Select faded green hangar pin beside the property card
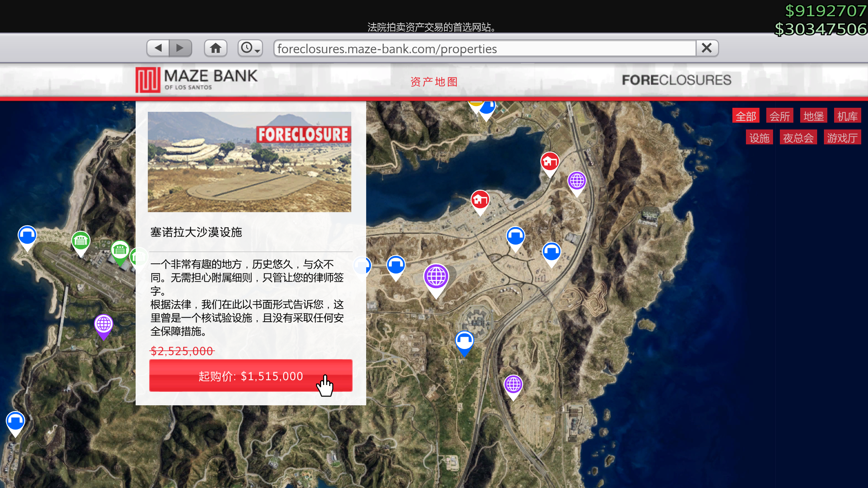Screen dimensions: 868x488 139,260
